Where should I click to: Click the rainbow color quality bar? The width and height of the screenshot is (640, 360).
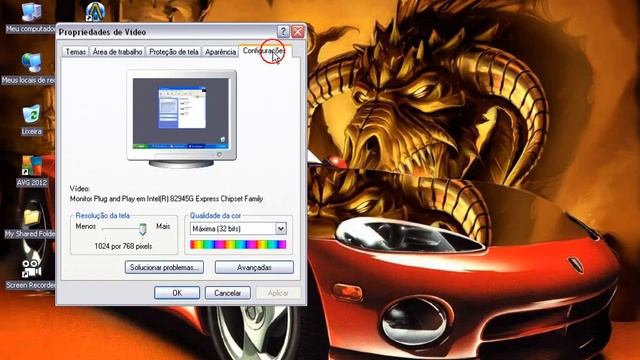click(x=238, y=244)
